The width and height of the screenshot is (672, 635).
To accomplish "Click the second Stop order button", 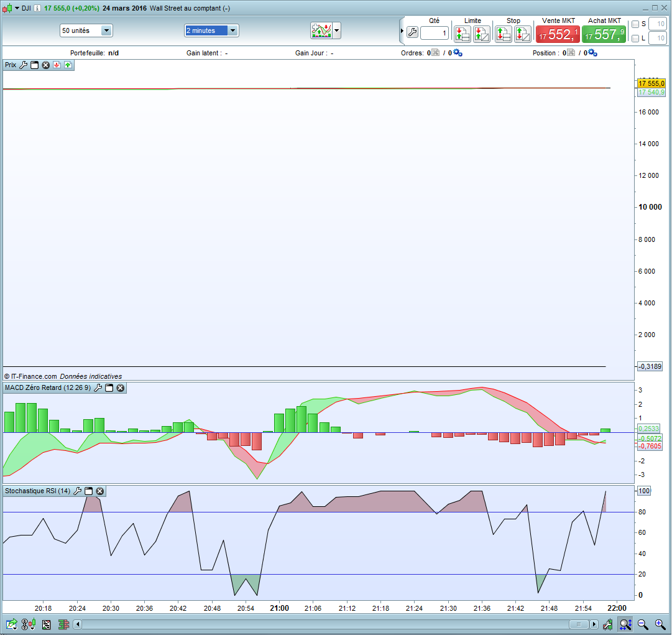I will (522, 34).
